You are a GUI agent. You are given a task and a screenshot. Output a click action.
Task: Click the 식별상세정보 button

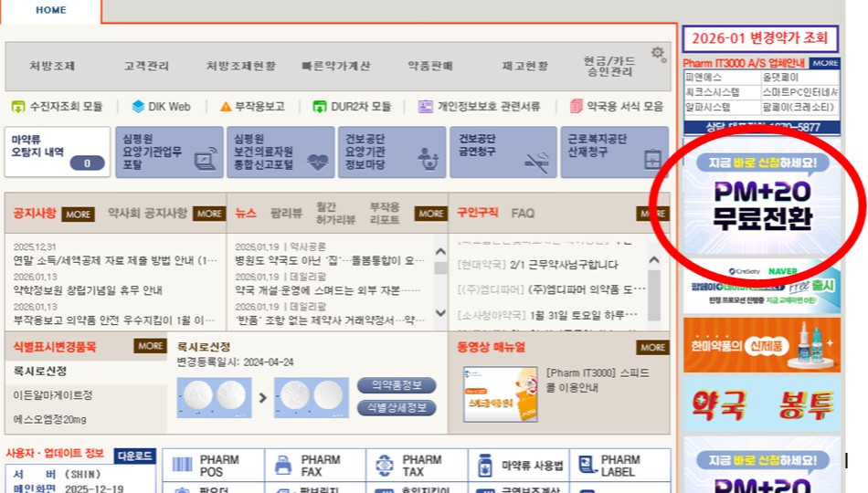click(397, 408)
